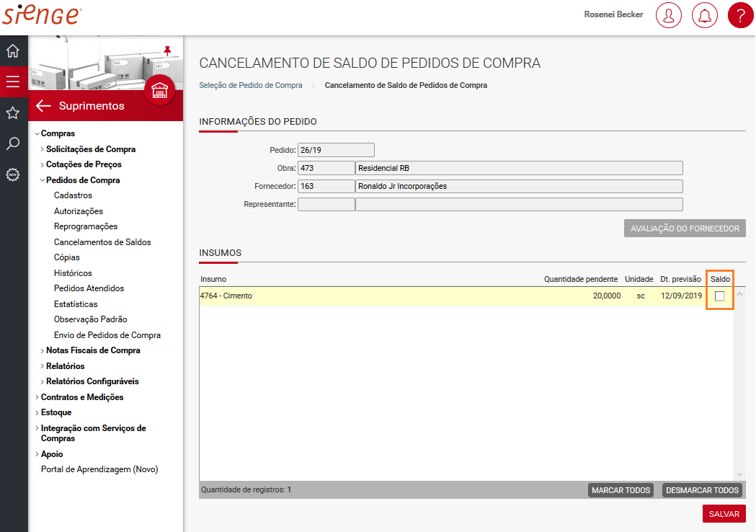
Task: Expand the Apoio node
Action: [37, 454]
